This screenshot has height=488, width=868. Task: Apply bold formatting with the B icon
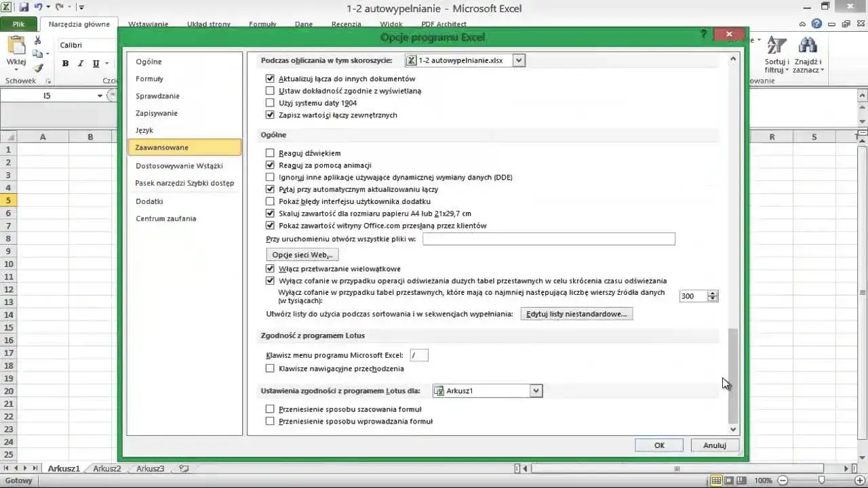tap(65, 63)
